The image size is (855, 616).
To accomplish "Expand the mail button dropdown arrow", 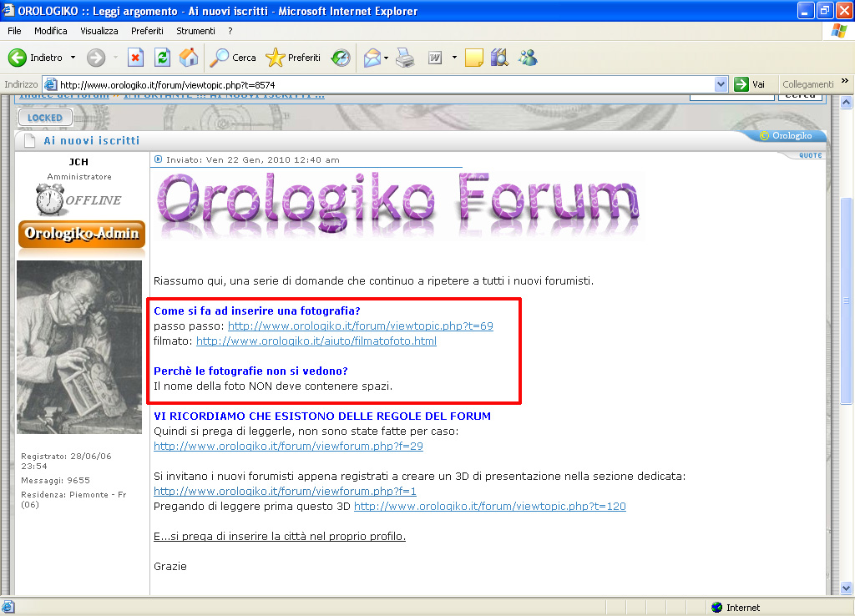I will click(x=385, y=58).
